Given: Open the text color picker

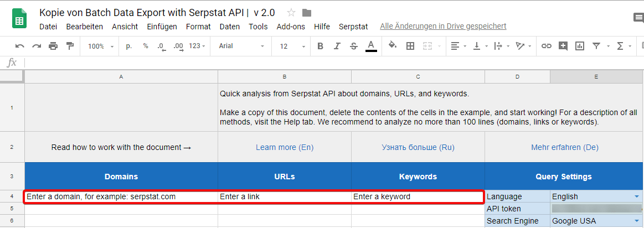Looking at the screenshot, I should pos(371,46).
